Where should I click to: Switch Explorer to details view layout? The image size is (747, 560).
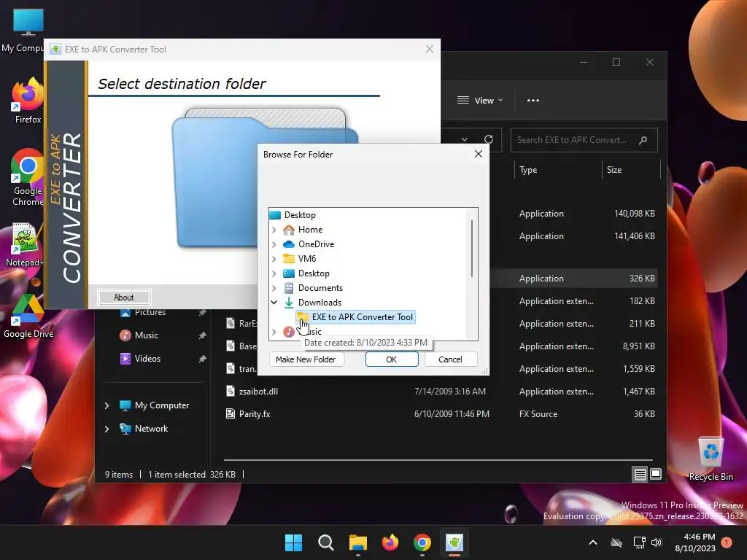pos(640,474)
